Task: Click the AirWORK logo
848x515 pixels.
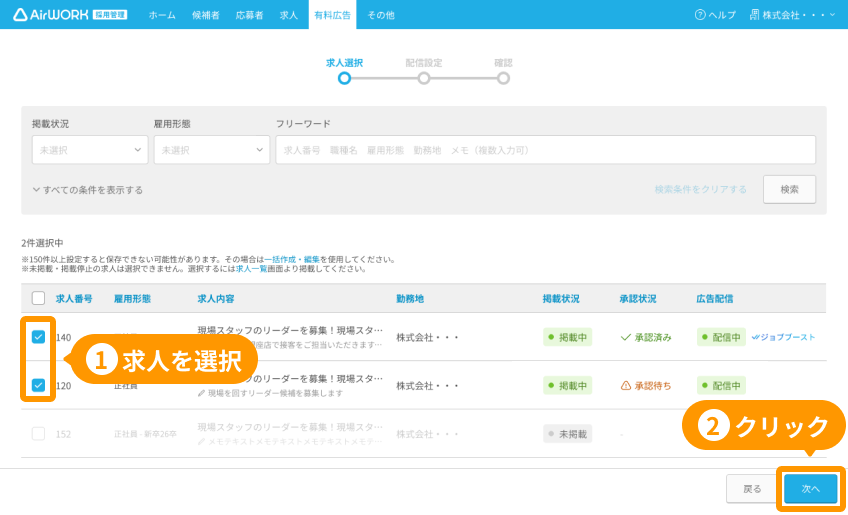Action: (x=50, y=15)
